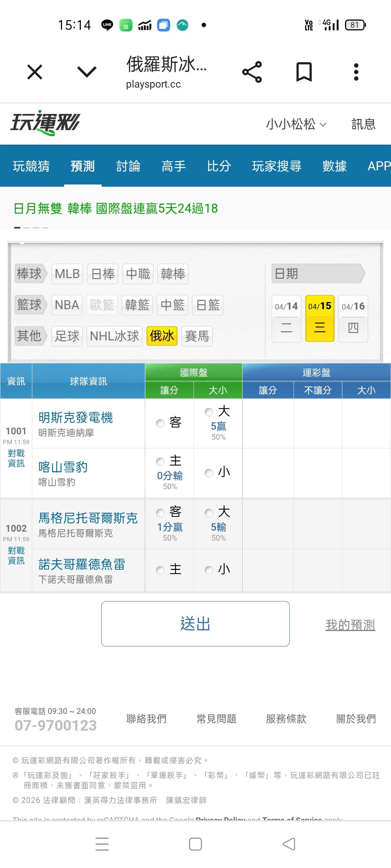
Task: Open 關於我們 footer link
Action: [356, 719]
